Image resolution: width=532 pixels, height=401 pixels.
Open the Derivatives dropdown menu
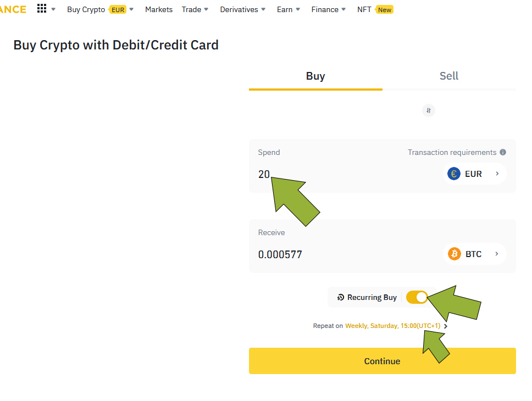coord(242,9)
